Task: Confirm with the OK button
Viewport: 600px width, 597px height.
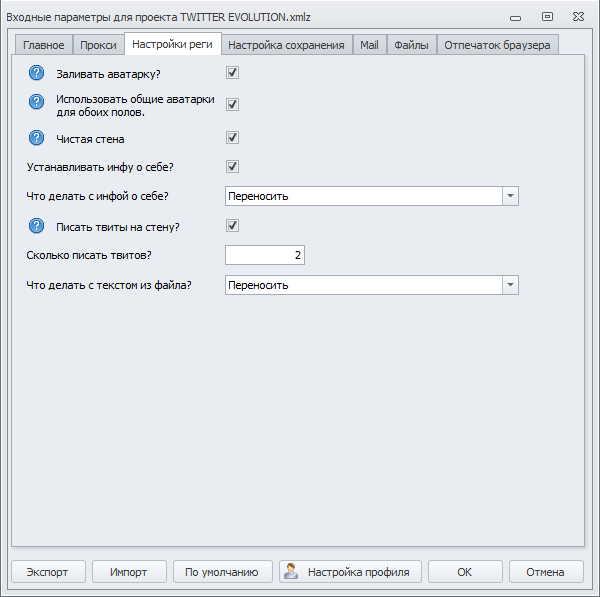Action: click(465, 572)
